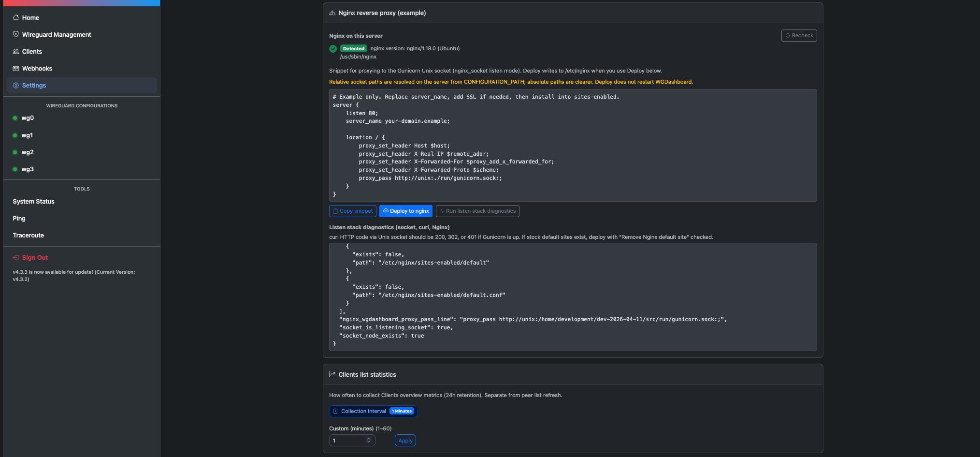Click the green status dot beside wg3
This screenshot has height=457, width=980.
[x=15, y=169]
